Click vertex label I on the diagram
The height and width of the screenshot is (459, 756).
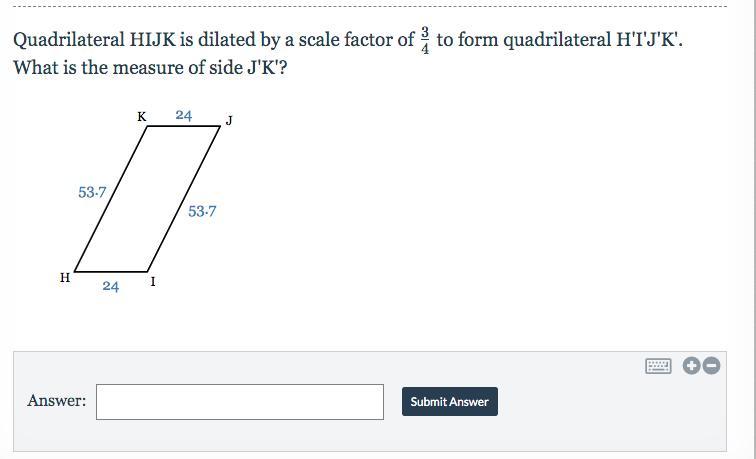click(x=153, y=282)
